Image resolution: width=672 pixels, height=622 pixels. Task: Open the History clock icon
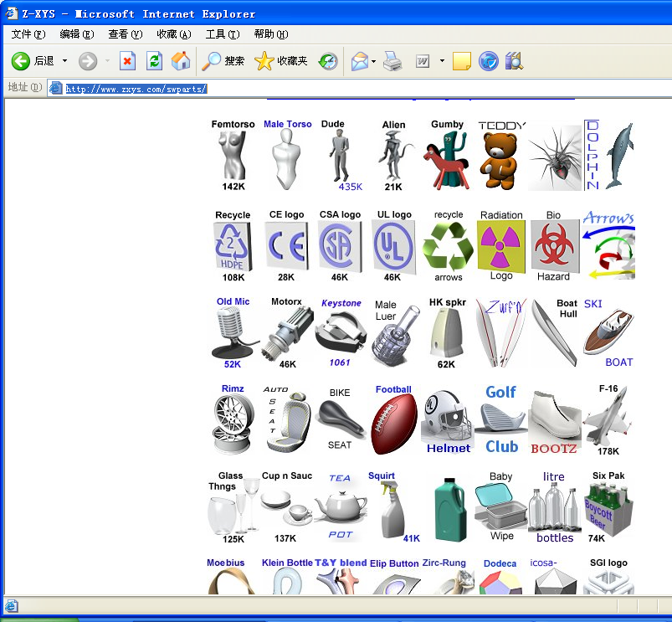tap(328, 61)
